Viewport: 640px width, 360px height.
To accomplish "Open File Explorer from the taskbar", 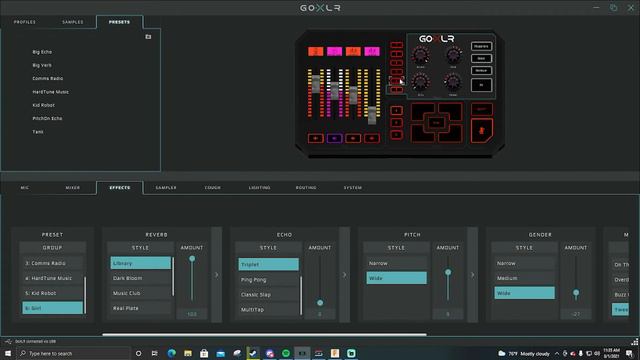I will (x=188, y=353).
